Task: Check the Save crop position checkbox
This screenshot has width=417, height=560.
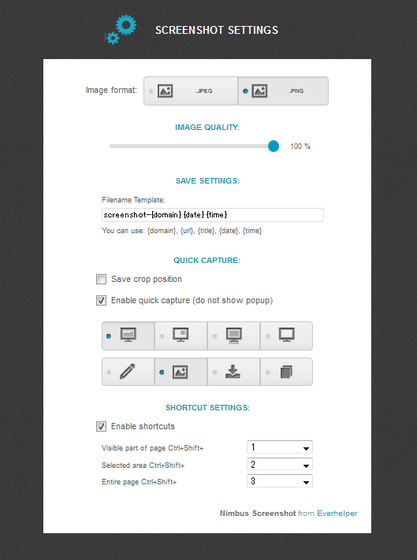Action: (101, 279)
